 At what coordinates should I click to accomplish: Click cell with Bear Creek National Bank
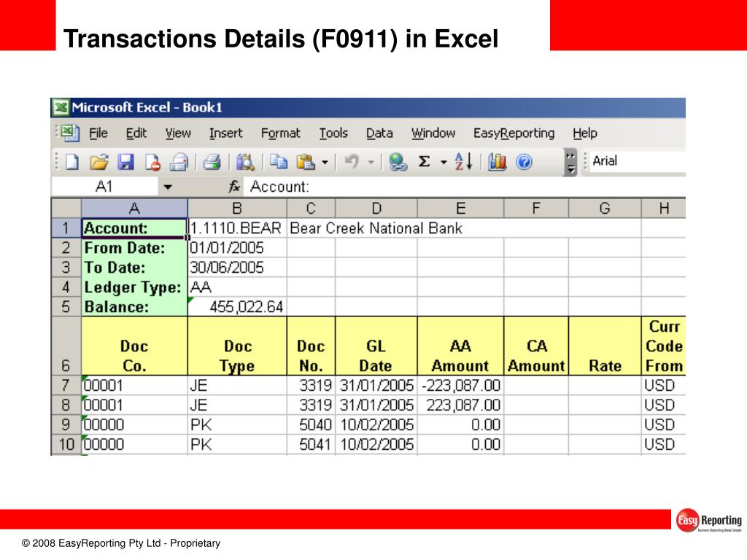pos(376,228)
